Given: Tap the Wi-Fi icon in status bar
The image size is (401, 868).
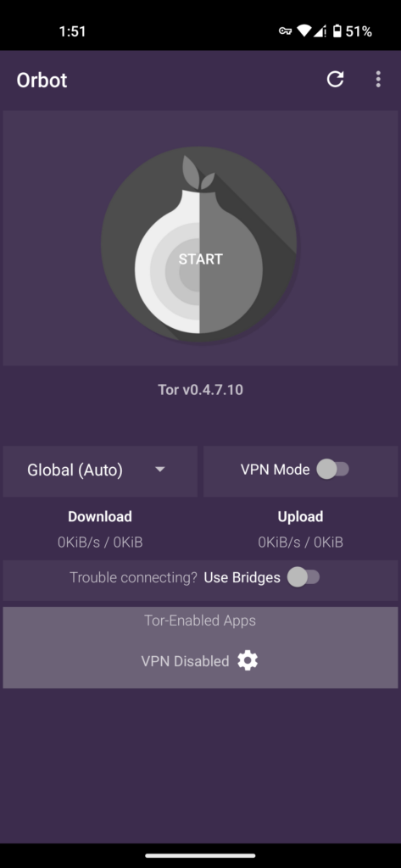Looking at the screenshot, I should 304,31.
